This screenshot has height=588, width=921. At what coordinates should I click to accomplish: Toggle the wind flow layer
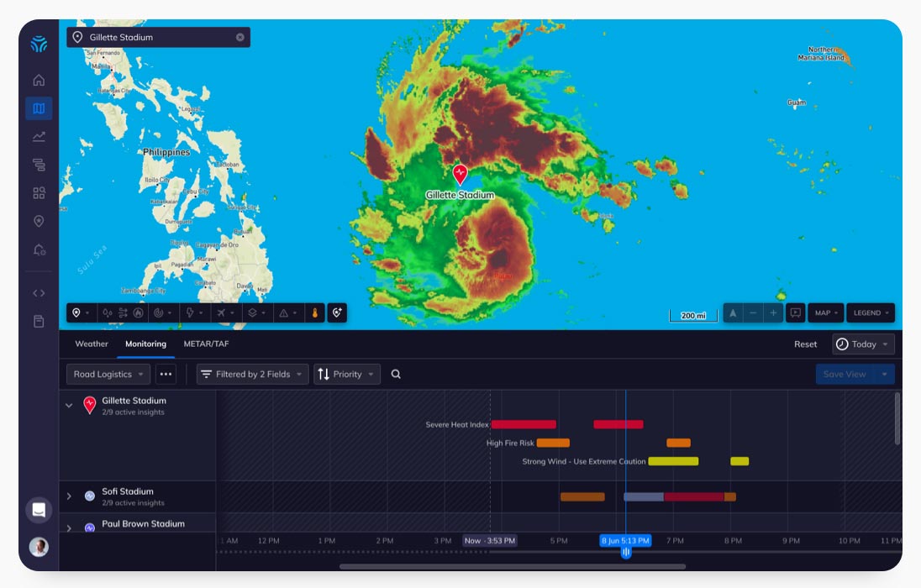pos(123,313)
